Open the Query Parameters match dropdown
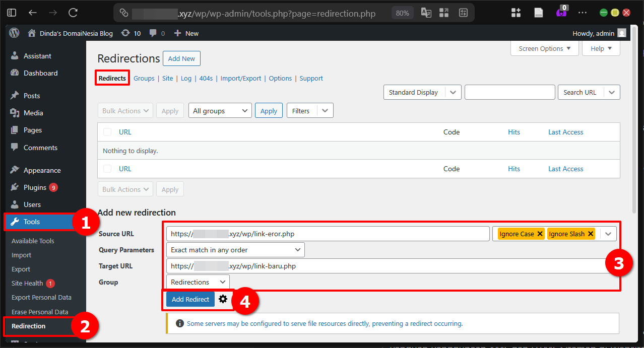Screen dimensions: 644x348 tap(235, 249)
